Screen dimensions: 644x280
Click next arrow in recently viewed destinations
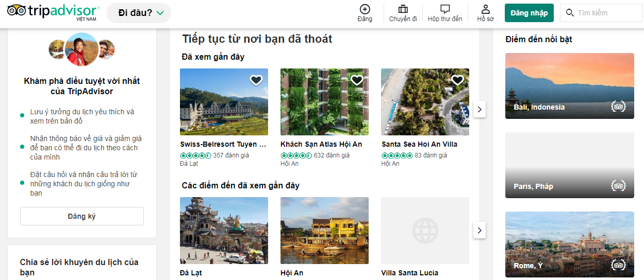(480, 230)
